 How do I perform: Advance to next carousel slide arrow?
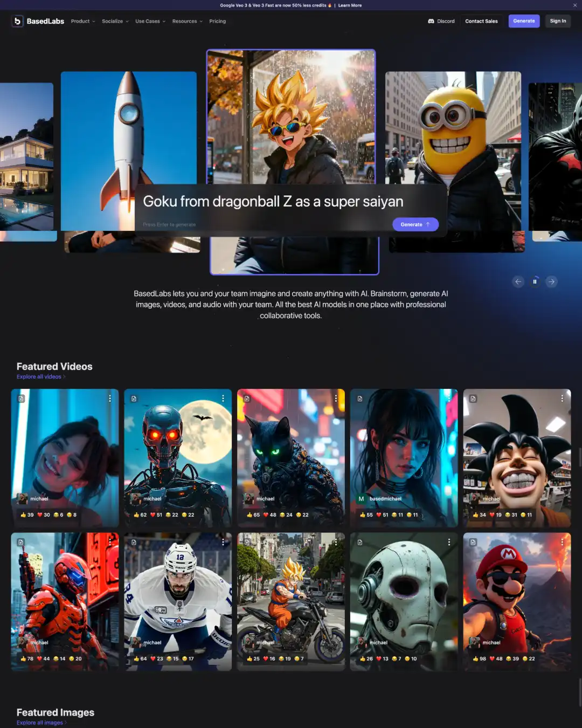pyautogui.click(x=551, y=281)
